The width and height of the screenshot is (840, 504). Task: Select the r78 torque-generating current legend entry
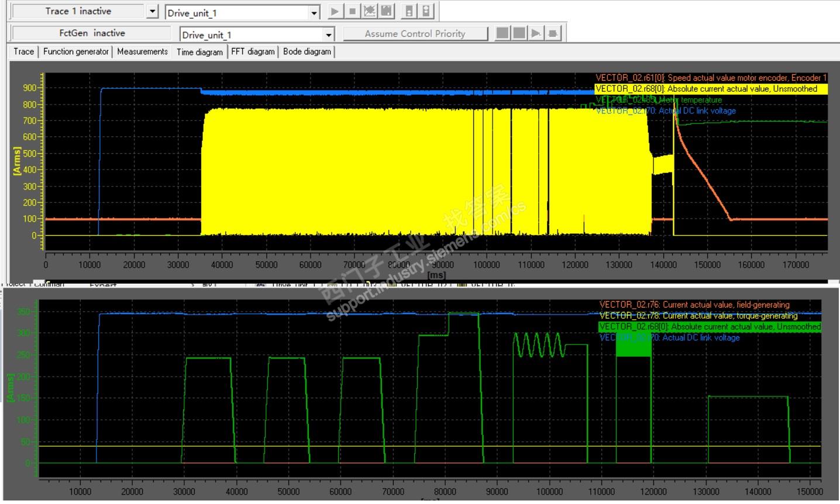(x=698, y=316)
